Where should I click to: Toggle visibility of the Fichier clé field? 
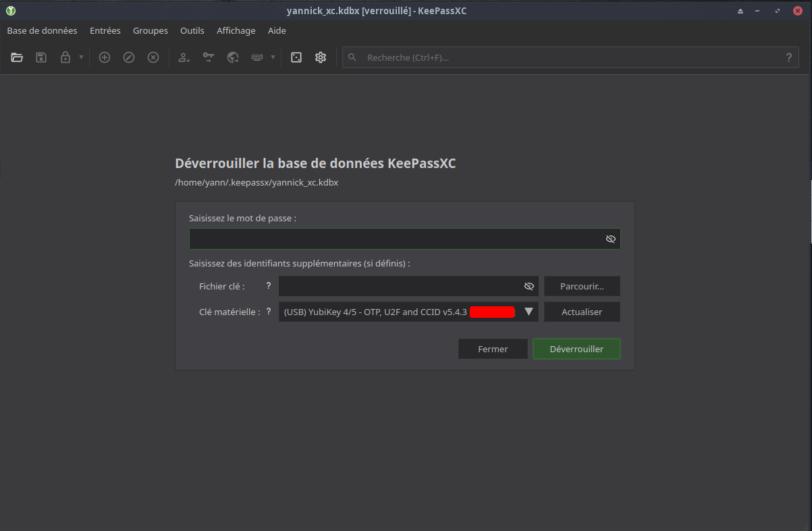click(x=529, y=286)
